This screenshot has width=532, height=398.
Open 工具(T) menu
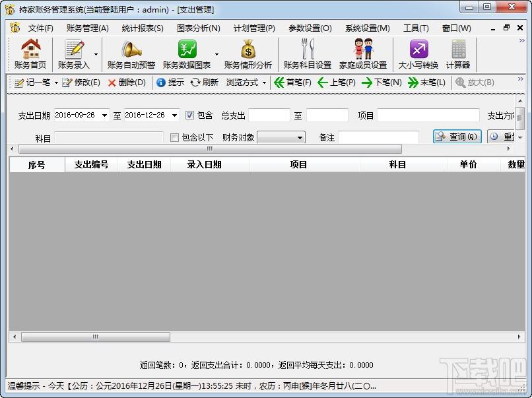coord(416,28)
